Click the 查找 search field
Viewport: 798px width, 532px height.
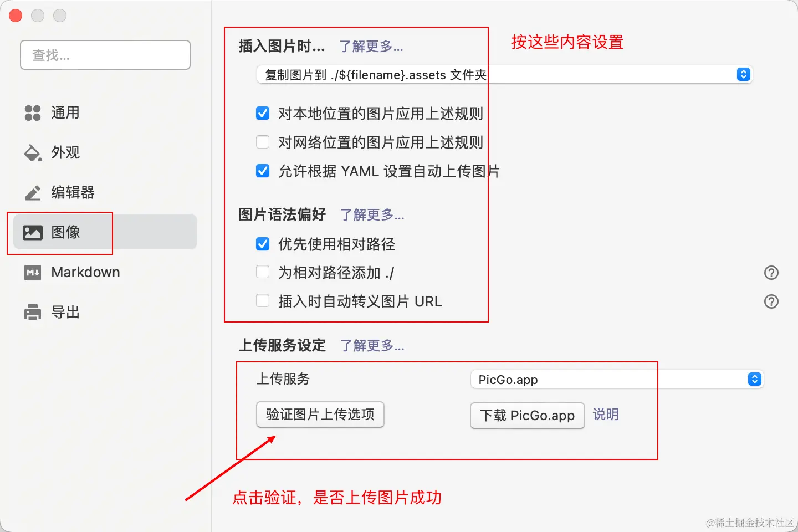click(x=105, y=55)
